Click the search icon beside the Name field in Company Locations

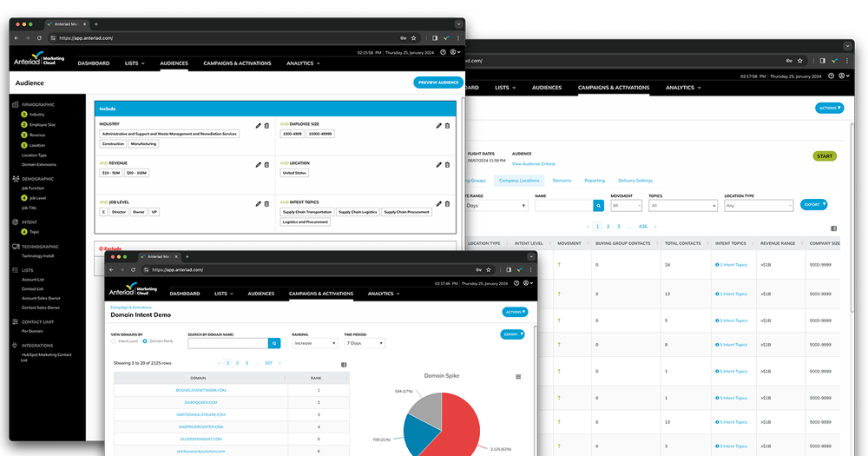(x=598, y=206)
